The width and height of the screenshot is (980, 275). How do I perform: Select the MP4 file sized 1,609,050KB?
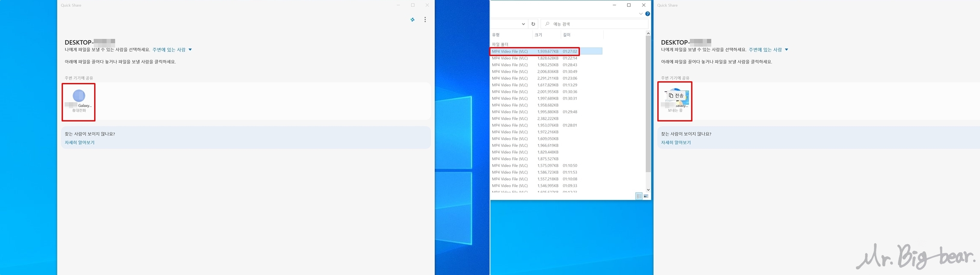(x=546, y=139)
